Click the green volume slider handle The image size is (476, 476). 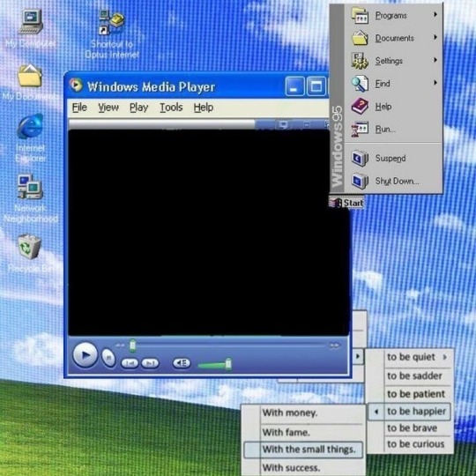228,364
